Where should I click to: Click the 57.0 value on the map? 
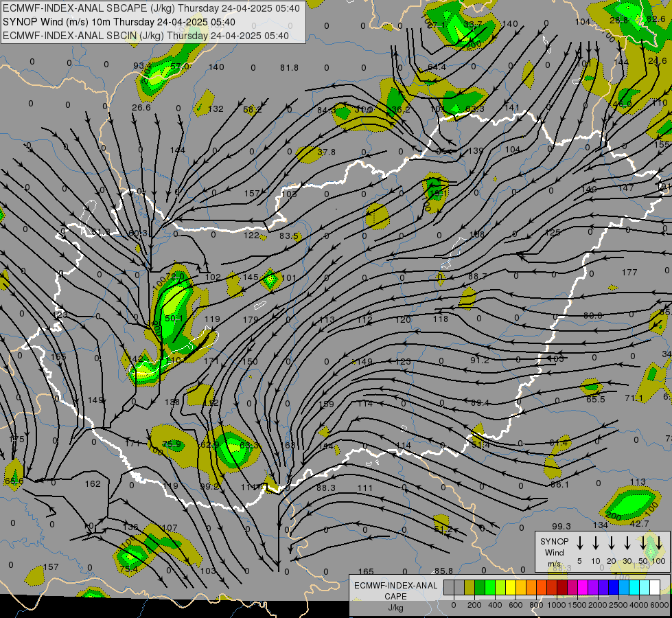point(180,67)
